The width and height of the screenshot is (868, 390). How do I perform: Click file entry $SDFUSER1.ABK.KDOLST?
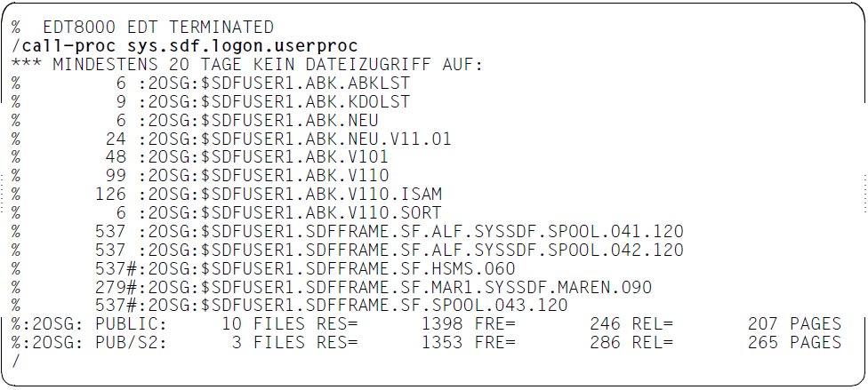pyautogui.click(x=211, y=102)
